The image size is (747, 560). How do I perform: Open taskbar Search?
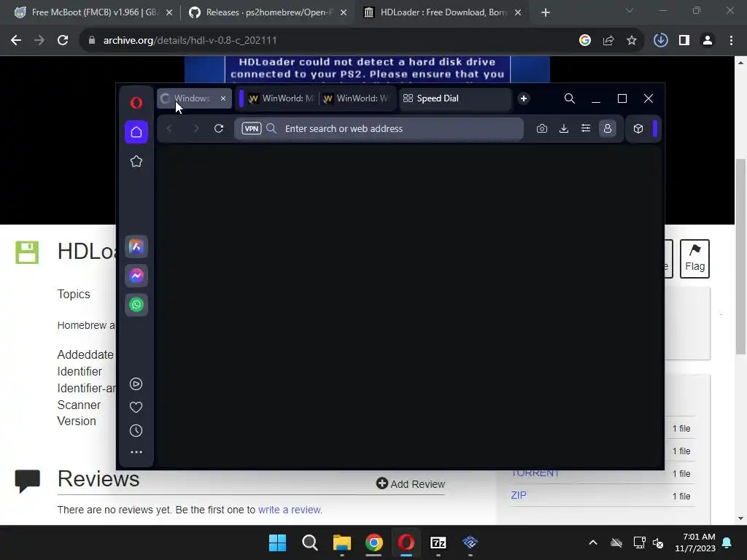pos(310,542)
